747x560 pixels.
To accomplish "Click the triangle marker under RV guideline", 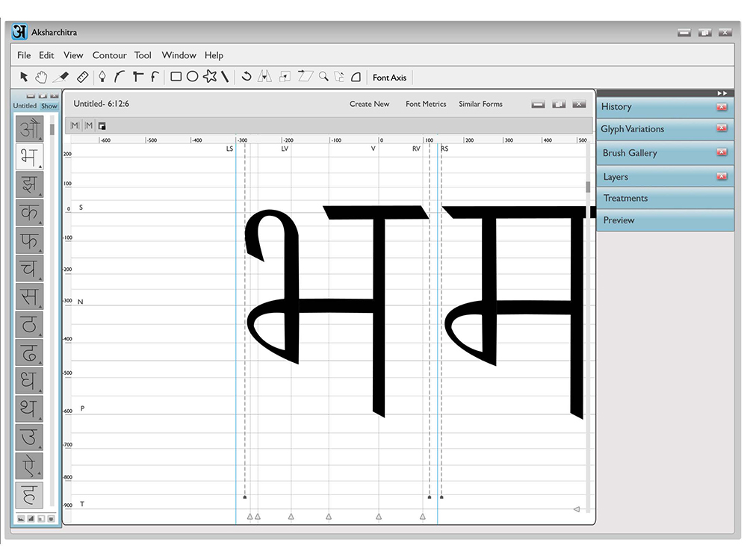I will point(423,516).
